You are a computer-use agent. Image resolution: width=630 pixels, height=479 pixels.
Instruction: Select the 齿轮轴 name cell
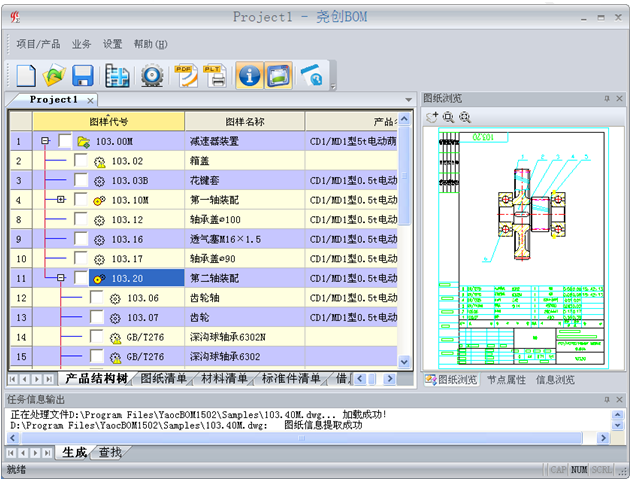coord(244,298)
